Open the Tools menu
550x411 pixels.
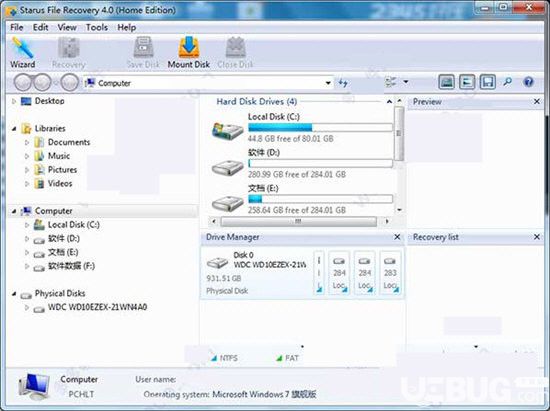[x=97, y=27]
